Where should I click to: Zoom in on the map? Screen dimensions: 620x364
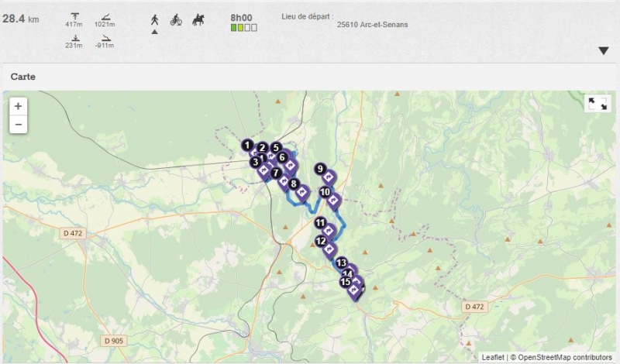click(x=18, y=105)
